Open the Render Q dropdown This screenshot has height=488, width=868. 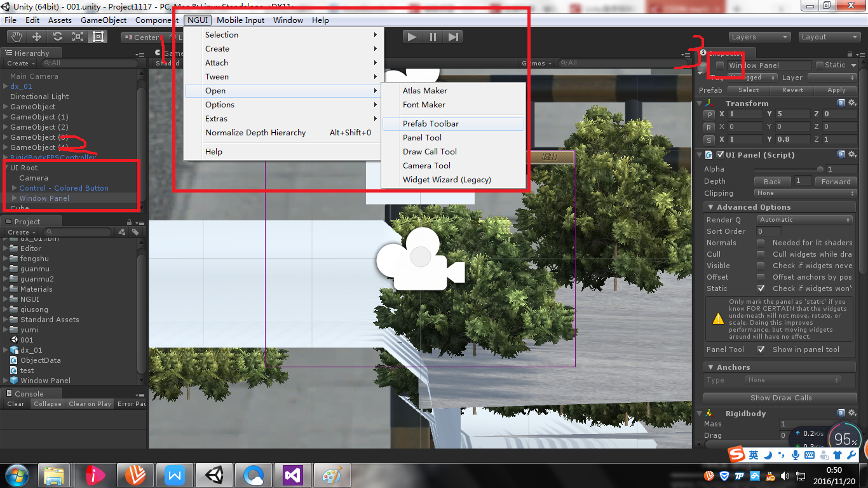click(x=804, y=220)
